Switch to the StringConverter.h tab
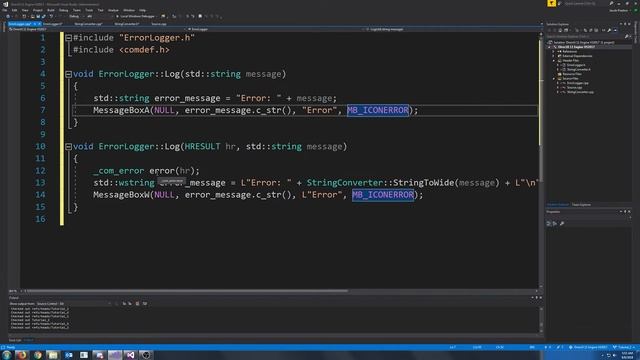 (127, 24)
